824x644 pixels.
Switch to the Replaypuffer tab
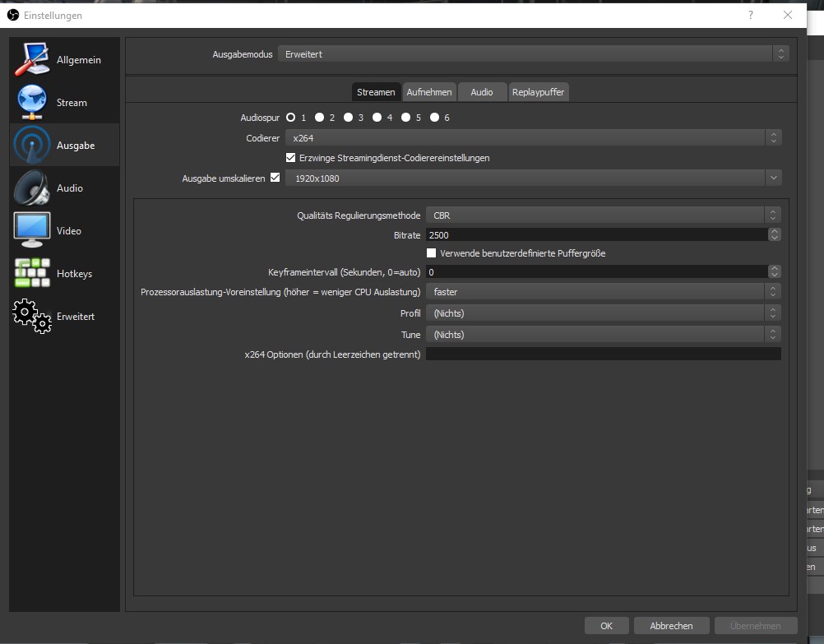point(538,92)
